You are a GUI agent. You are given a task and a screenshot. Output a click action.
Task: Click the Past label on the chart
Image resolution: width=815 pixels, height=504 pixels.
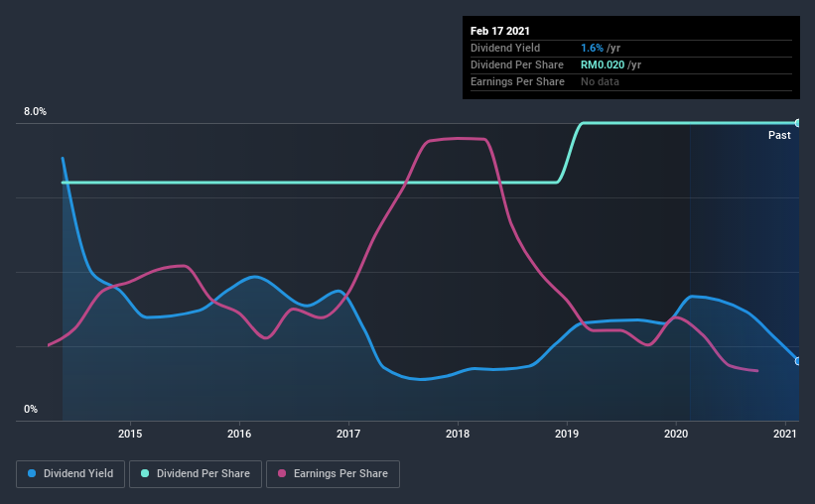[x=779, y=135]
